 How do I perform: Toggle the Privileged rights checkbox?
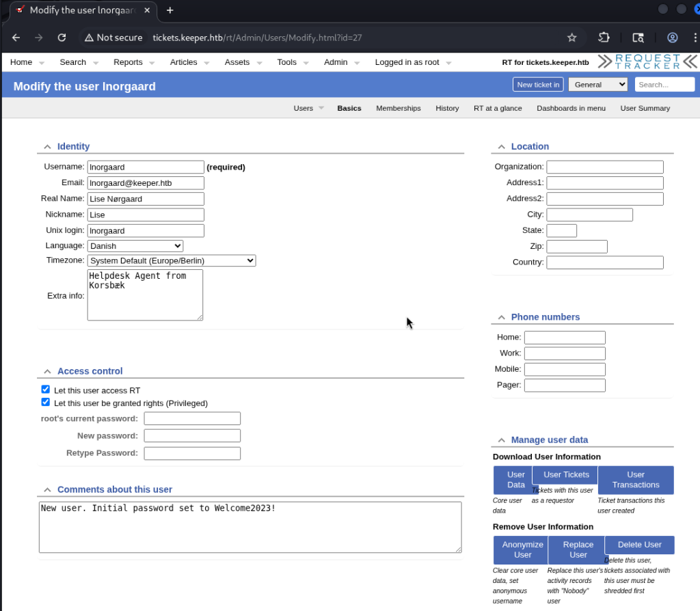(46, 403)
